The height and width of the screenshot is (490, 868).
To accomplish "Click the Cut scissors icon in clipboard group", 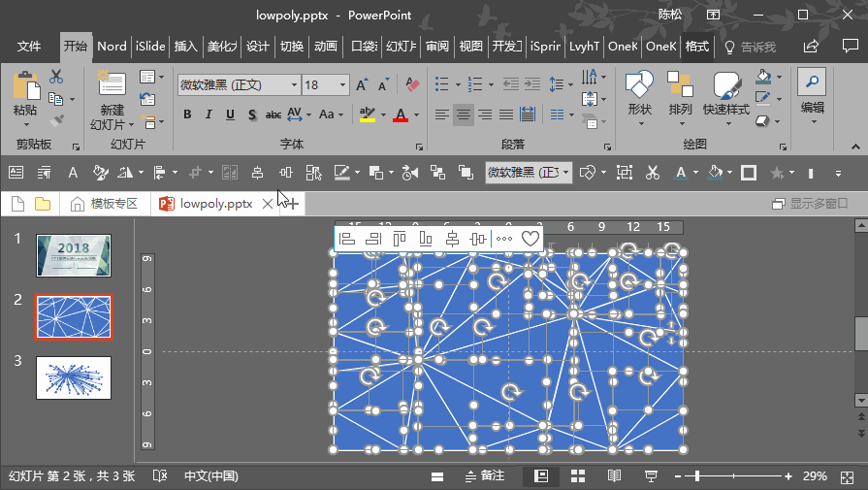I will 56,77.
